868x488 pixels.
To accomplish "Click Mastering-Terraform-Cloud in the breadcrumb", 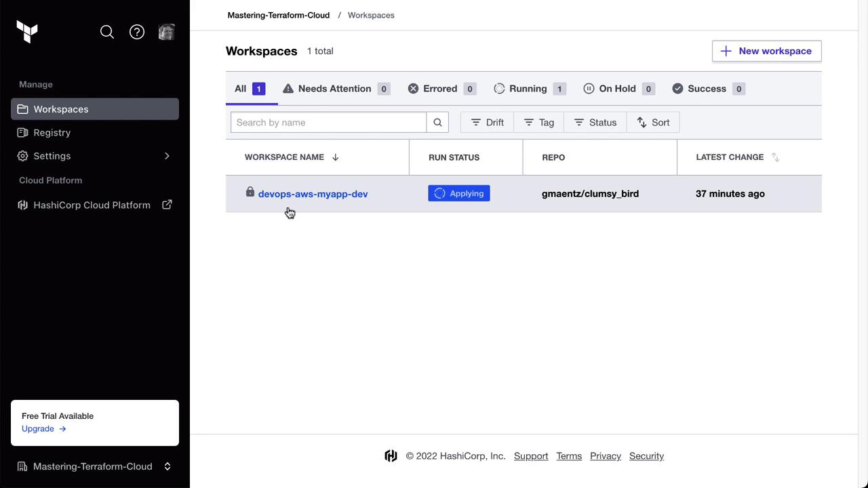I will click(x=279, y=15).
